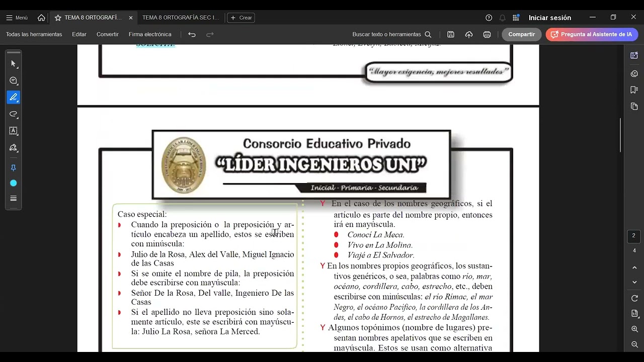Go to previous page with up chevron
The image size is (644, 362).
(x=634, y=268)
